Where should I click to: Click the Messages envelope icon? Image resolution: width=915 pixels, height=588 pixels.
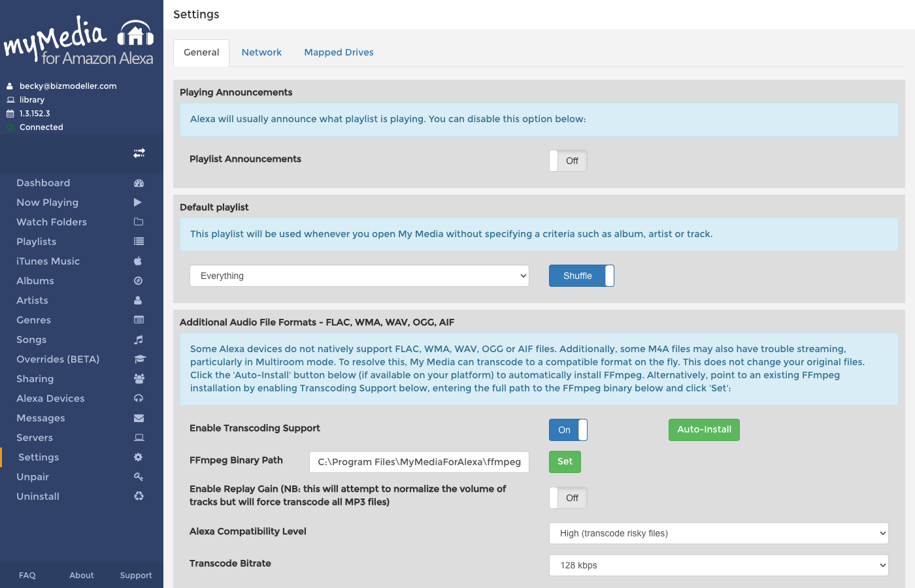(139, 418)
